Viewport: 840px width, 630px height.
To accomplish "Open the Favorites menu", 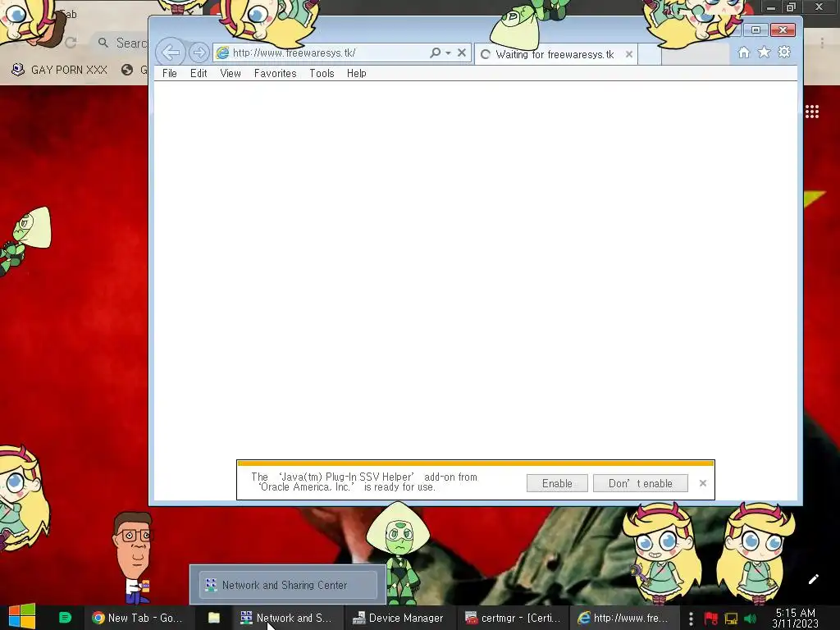I will [275, 73].
